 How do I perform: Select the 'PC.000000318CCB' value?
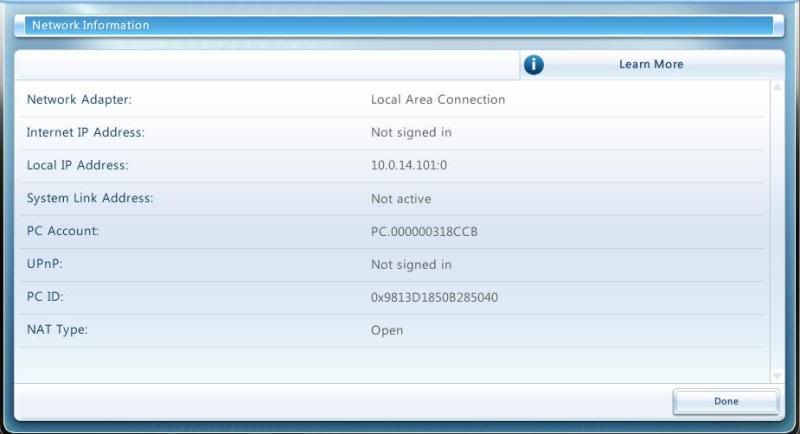point(424,232)
